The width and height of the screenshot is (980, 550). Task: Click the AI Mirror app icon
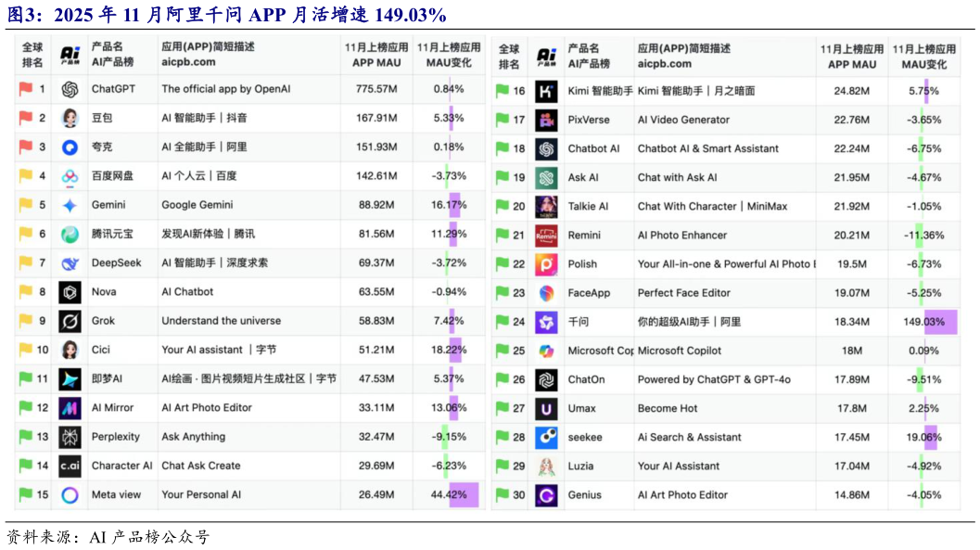(x=70, y=408)
